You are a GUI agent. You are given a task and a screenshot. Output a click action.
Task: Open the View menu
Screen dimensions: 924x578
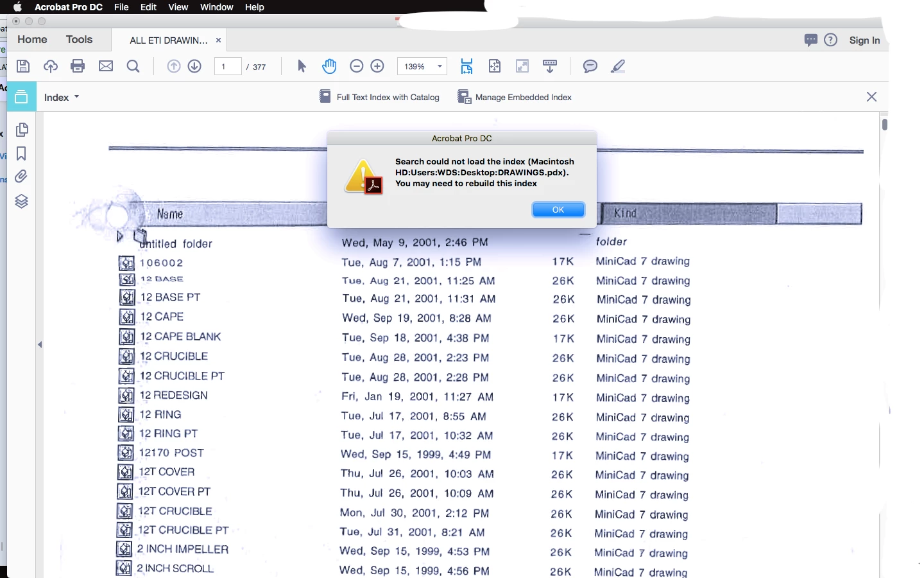coord(178,7)
